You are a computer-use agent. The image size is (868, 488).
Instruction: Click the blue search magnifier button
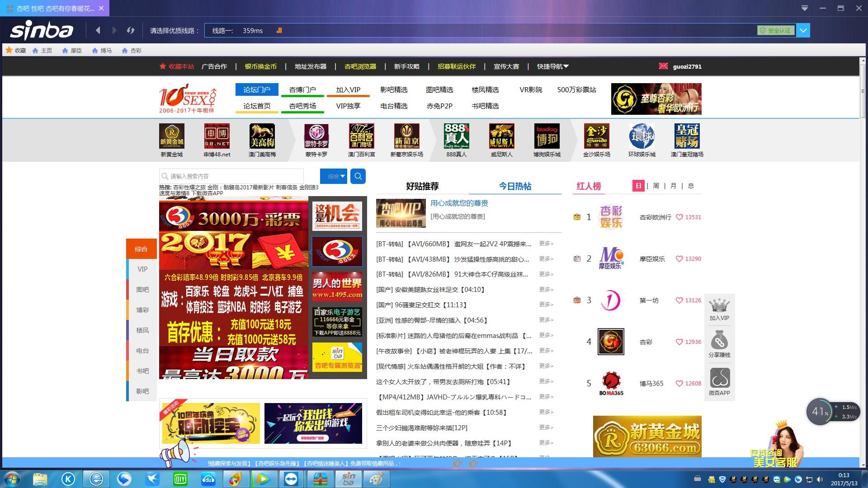(358, 176)
